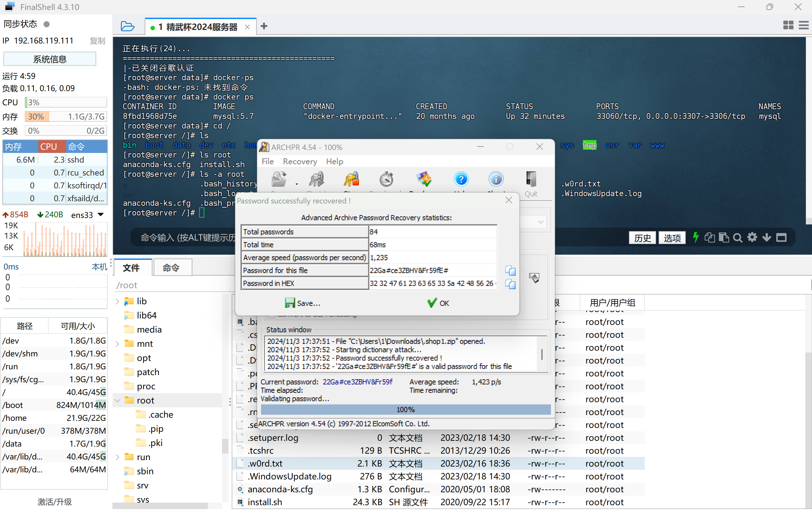
Task: Click 复制 to copy IP address
Action: 98,41
